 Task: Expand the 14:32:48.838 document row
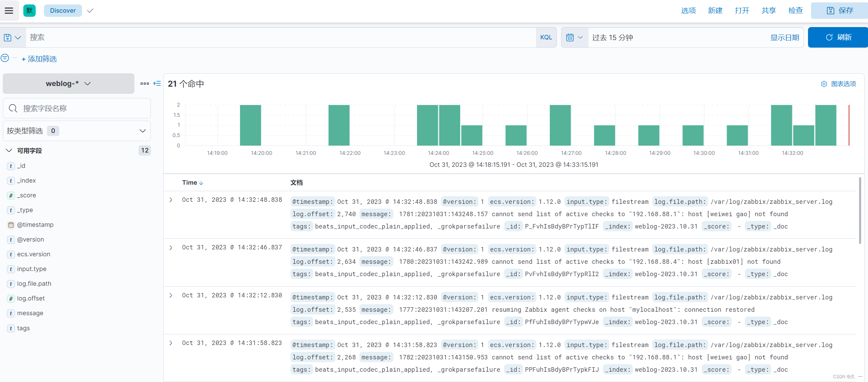point(171,200)
